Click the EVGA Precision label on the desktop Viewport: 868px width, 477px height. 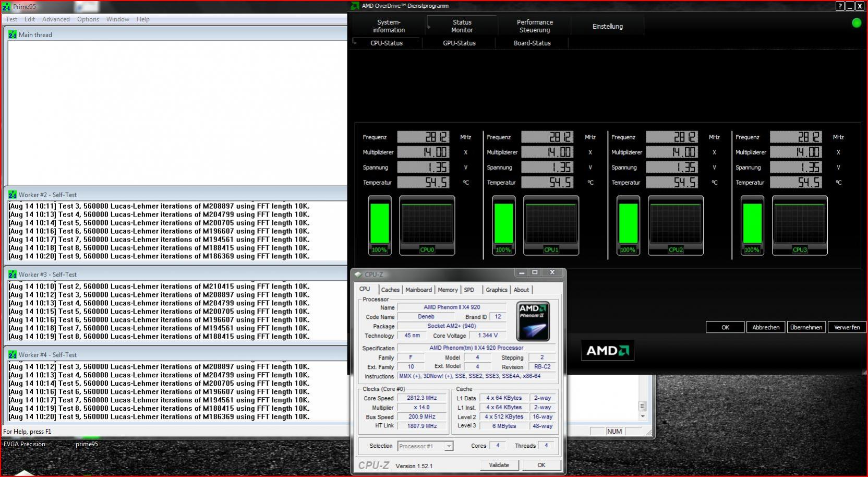25,444
